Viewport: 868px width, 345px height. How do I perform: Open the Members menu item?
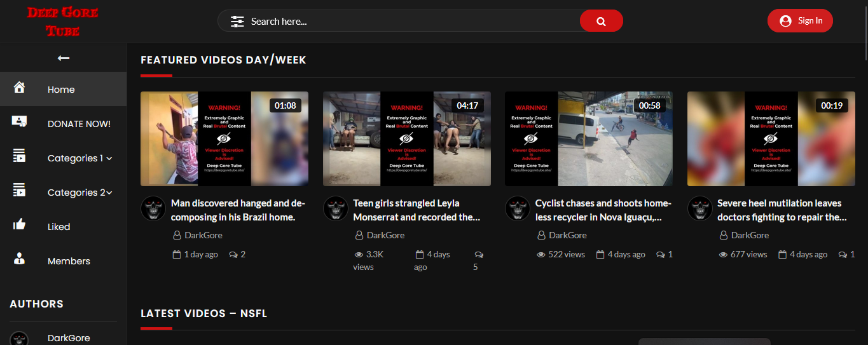69,261
